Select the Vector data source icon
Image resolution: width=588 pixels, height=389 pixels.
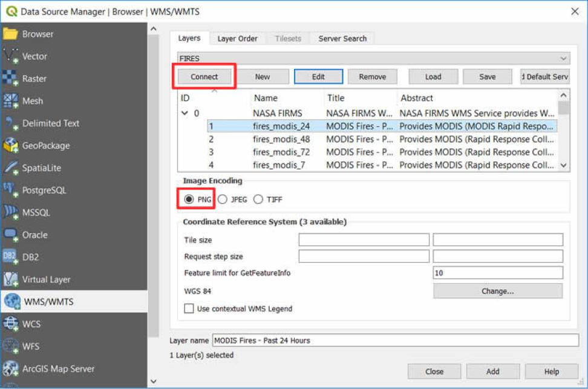(x=10, y=56)
